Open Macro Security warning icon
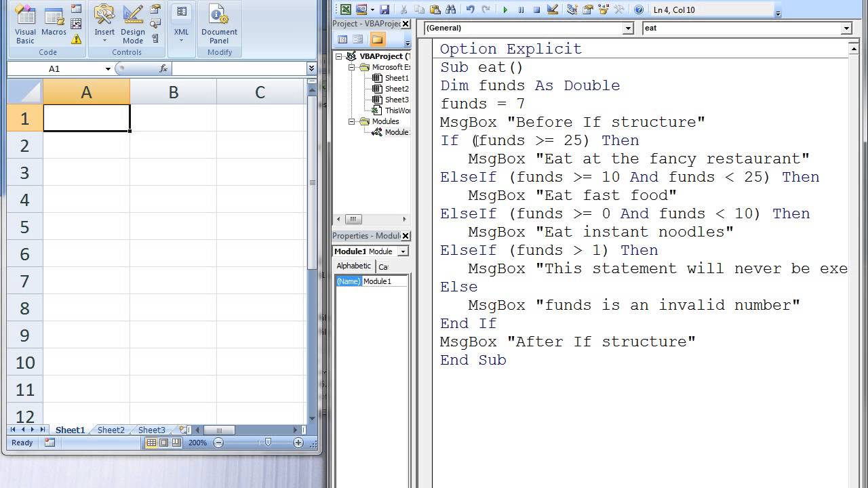Viewport: 868px width, 488px height. click(x=76, y=39)
